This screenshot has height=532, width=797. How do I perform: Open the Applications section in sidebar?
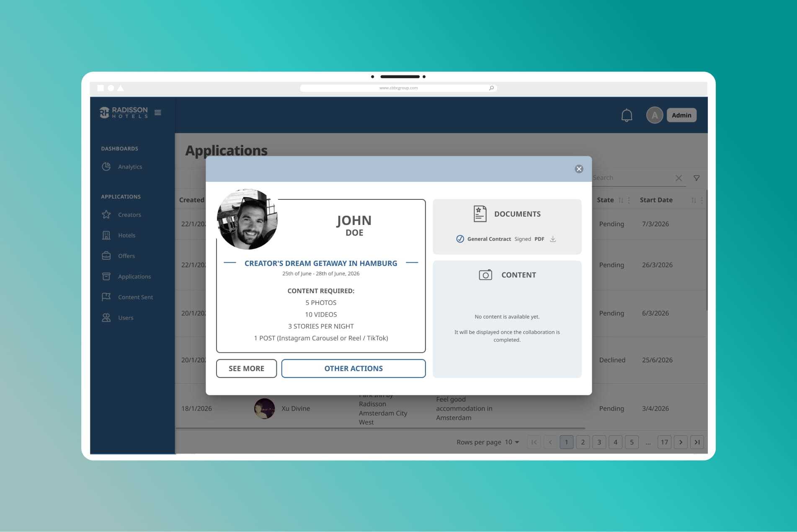[x=106, y=276]
